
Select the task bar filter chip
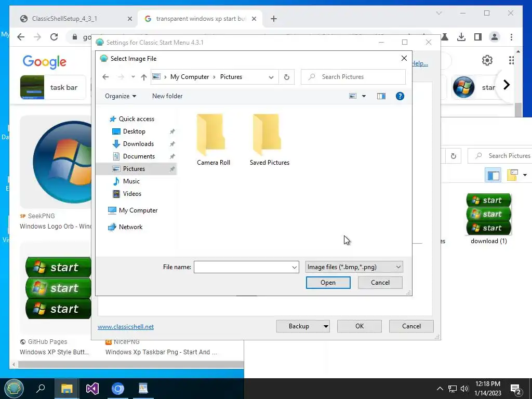pos(53,87)
